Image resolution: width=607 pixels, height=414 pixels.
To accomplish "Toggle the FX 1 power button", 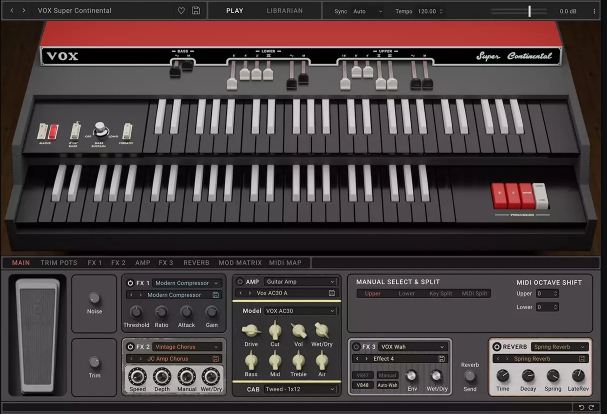I will (130, 283).
